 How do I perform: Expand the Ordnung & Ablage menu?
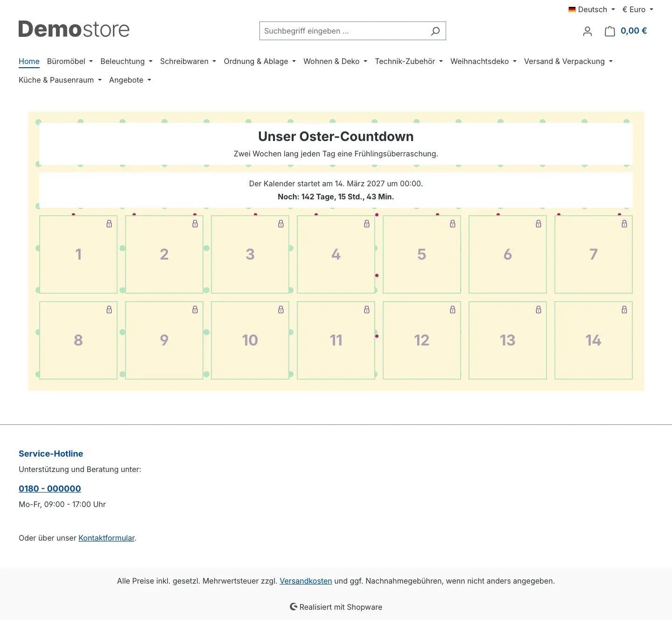260,61
